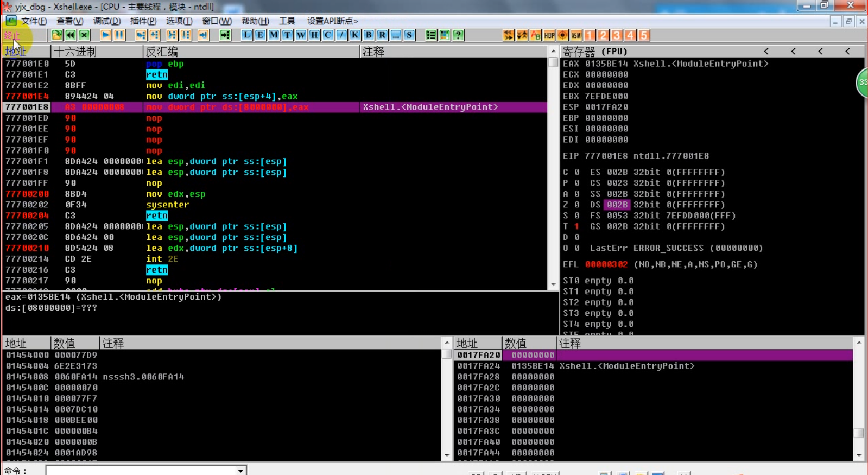Click the Run program play icon
Viewport: 868px width, 475px height.
pyautogui.click(x=106, y=35)
